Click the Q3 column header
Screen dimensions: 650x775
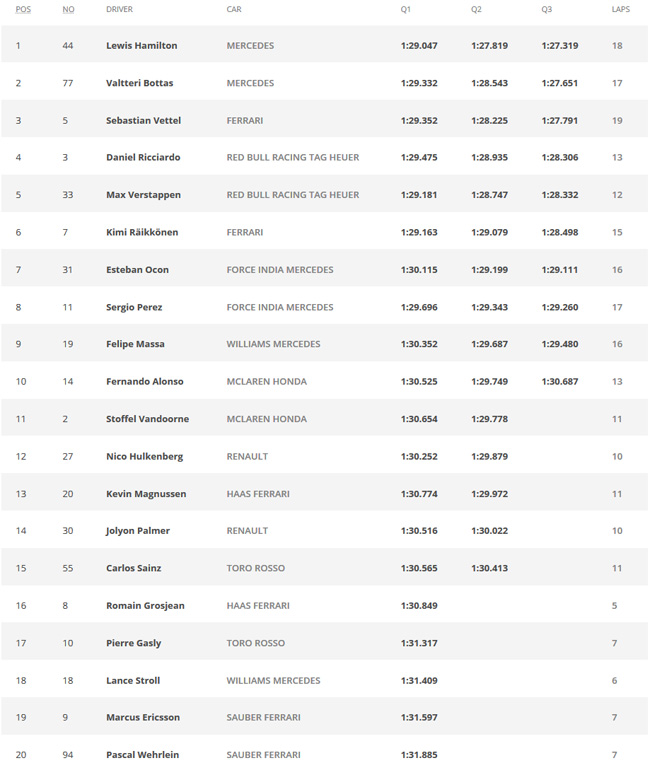[x=546, y=9]
